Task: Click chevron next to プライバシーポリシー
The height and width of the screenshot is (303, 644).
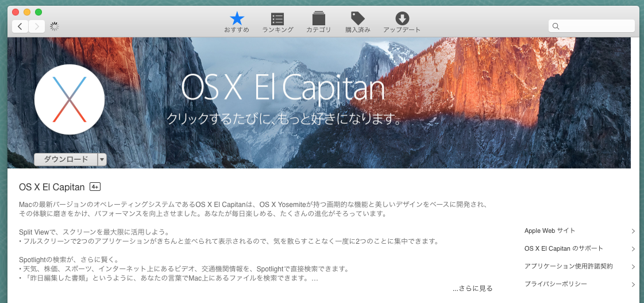Action: (x=633, y=285)
